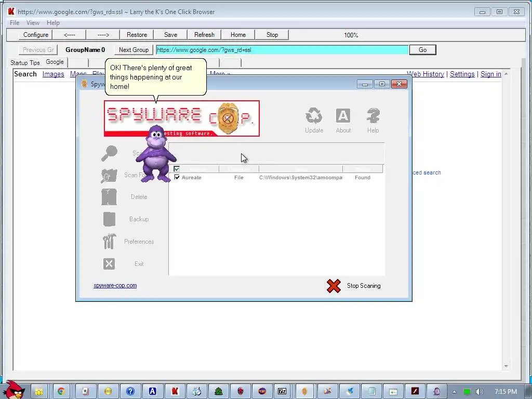The image size is (532, 399).
Task: Uncheck the Aureate result checkbox
Action: click(x=177, y=177)
